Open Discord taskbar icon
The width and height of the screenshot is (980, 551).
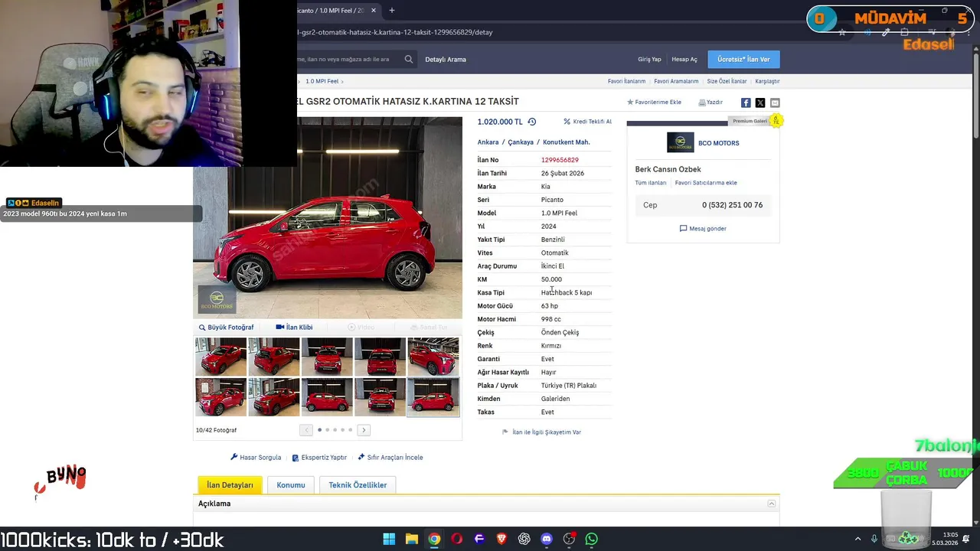[547, 539]
